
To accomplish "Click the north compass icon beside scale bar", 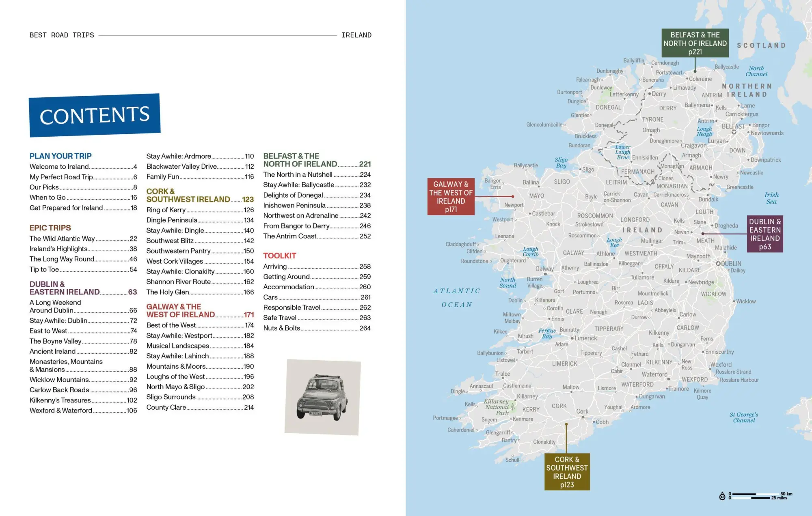I will [x=722, y=497].
